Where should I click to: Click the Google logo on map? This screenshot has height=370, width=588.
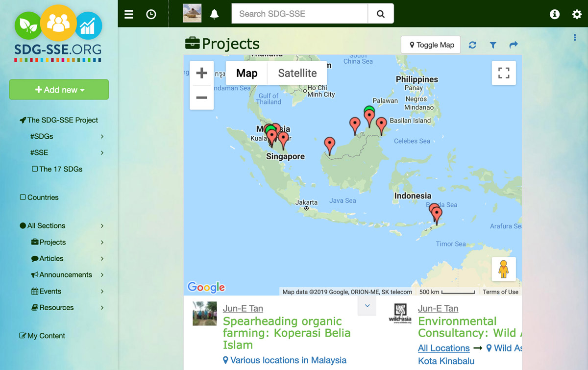(x=206, y=287)
